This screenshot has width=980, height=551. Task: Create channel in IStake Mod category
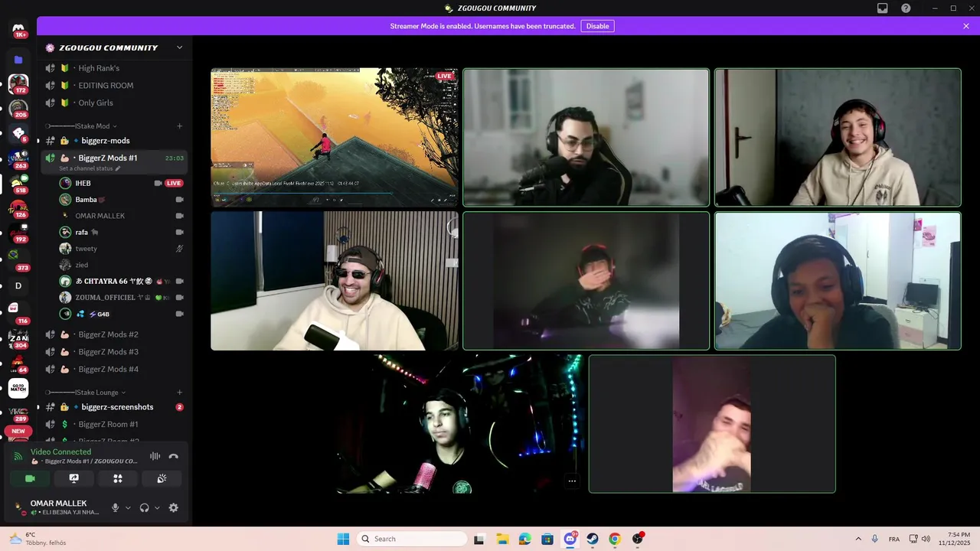point(180,126)
